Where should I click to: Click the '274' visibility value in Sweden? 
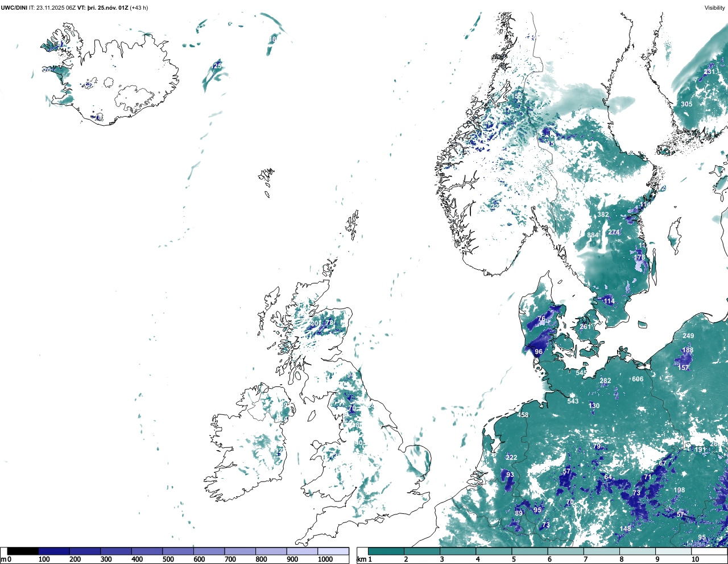click(614, 232)
